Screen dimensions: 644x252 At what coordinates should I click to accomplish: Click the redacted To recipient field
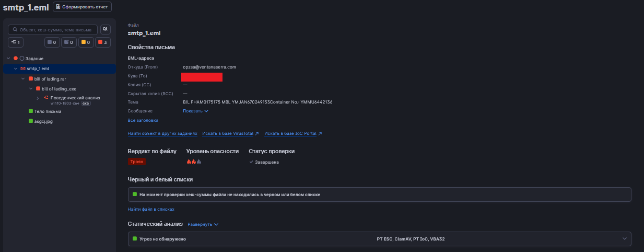tap(202, 77)
